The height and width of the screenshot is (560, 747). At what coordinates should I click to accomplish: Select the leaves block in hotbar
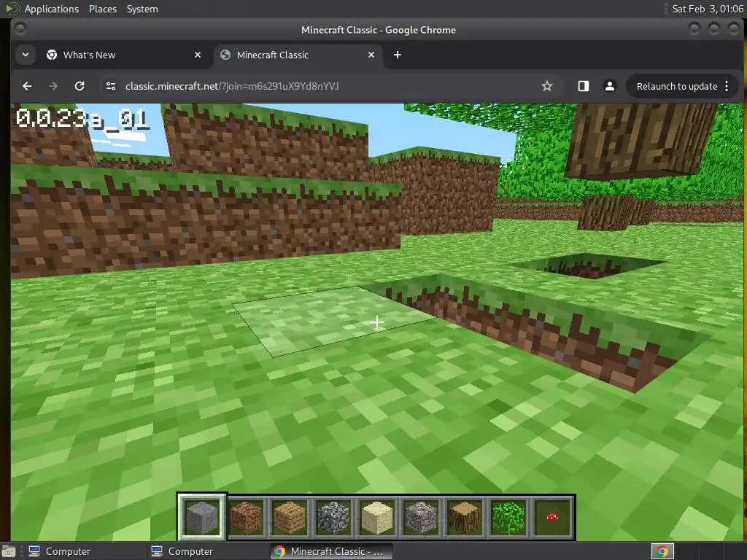coord(508,517)
